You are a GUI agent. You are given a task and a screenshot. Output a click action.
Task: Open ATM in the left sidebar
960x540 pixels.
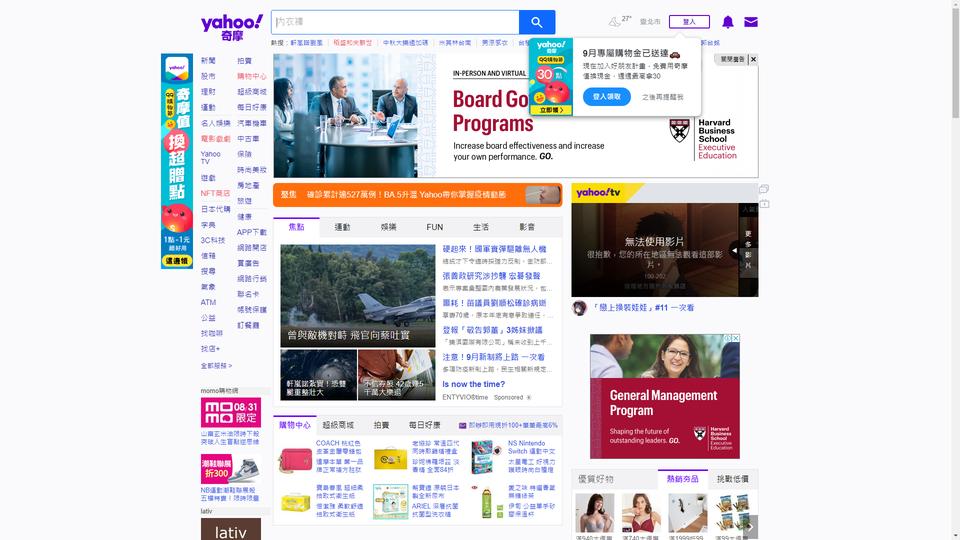point(208,302)
